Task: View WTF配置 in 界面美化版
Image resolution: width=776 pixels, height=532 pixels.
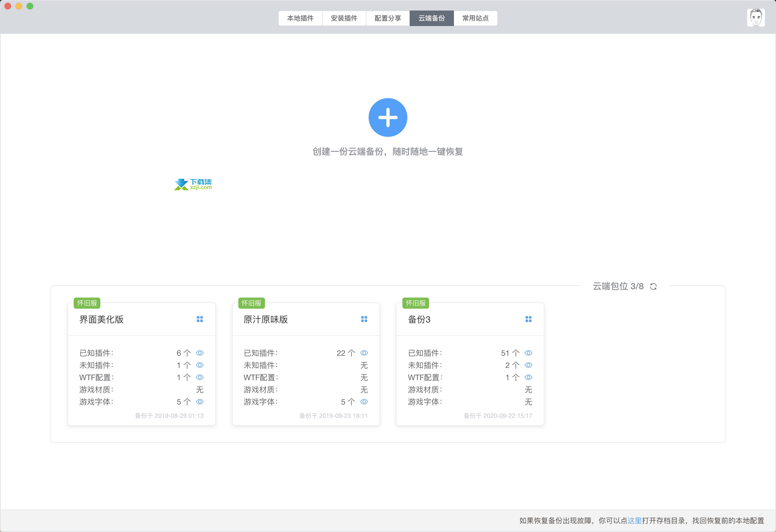Action: click(200, 377)
